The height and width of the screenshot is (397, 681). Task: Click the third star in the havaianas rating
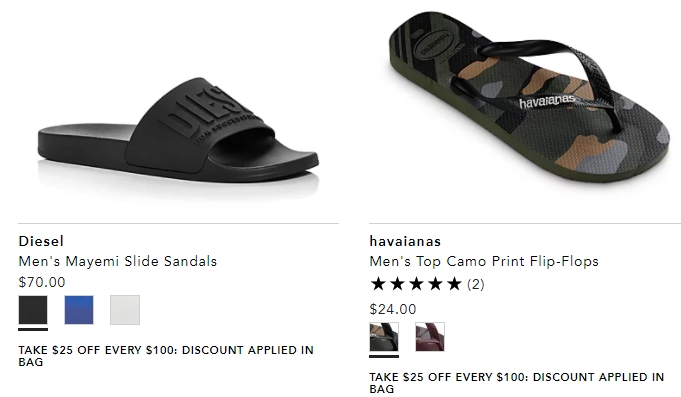417,284
